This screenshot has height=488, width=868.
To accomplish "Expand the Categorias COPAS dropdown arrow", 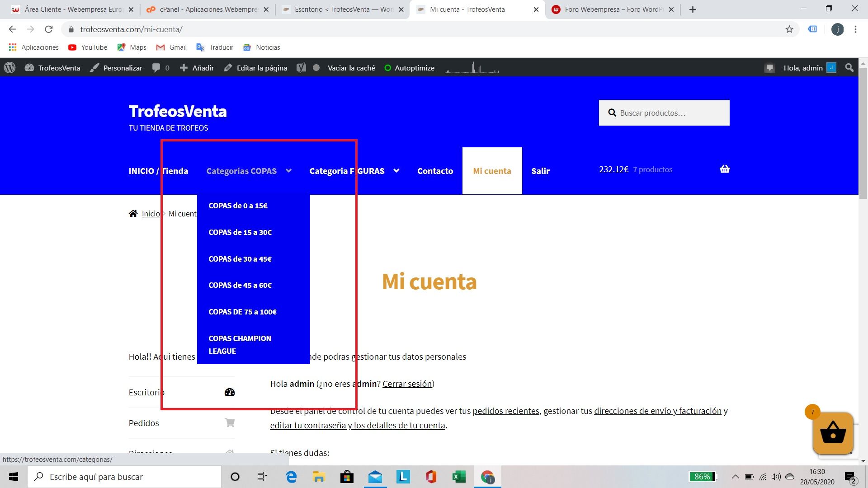I will pos(288,171).
